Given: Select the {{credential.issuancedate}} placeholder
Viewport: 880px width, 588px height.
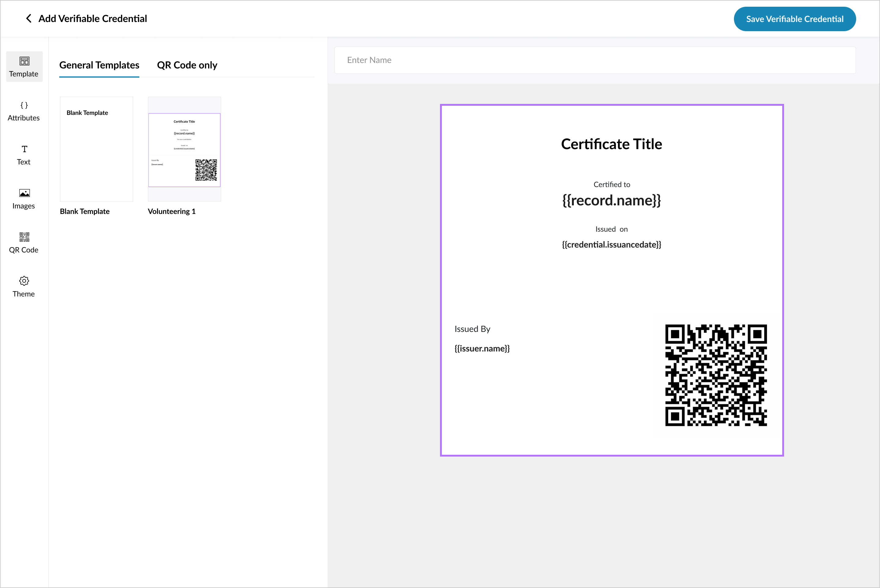Looking at the screenshot, I should [x=611, y=245].
